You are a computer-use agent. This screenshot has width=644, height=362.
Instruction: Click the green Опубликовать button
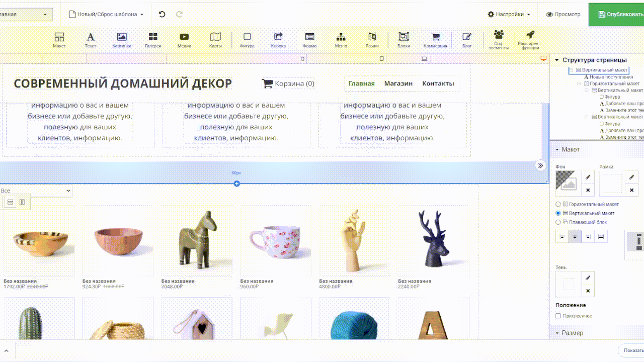click(618, 15)
